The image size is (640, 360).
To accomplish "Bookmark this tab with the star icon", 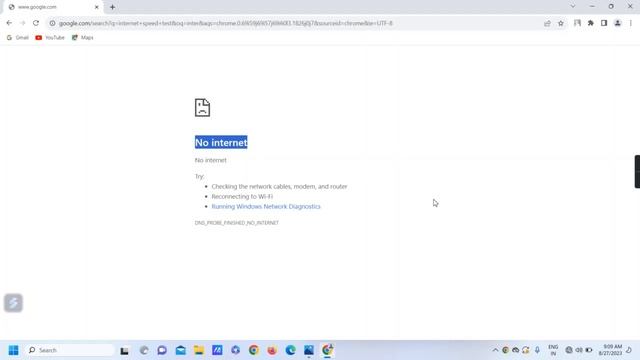I will click(561, 23).
